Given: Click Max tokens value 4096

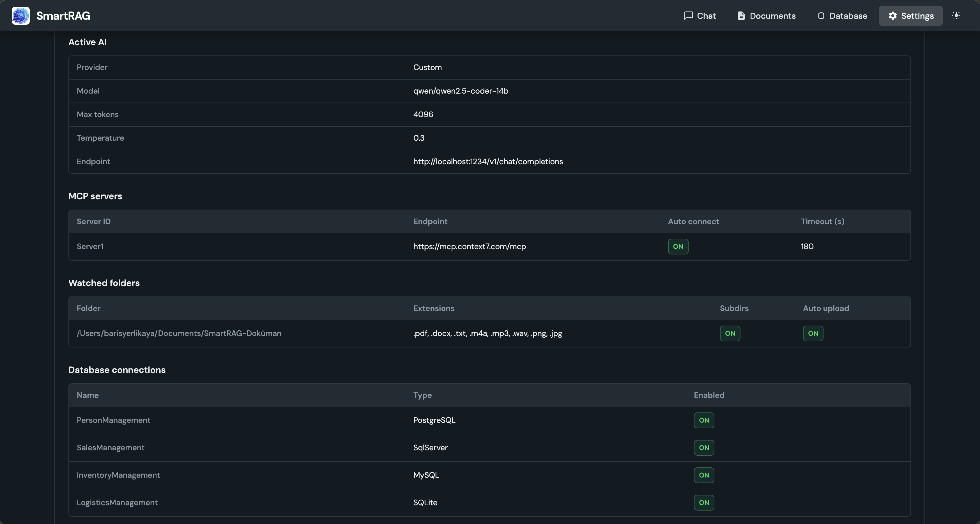Looking at the screenshot, I should [423, 114].
